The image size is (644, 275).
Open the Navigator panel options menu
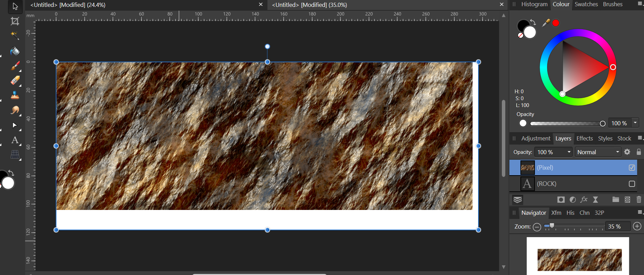pos(640,212)
